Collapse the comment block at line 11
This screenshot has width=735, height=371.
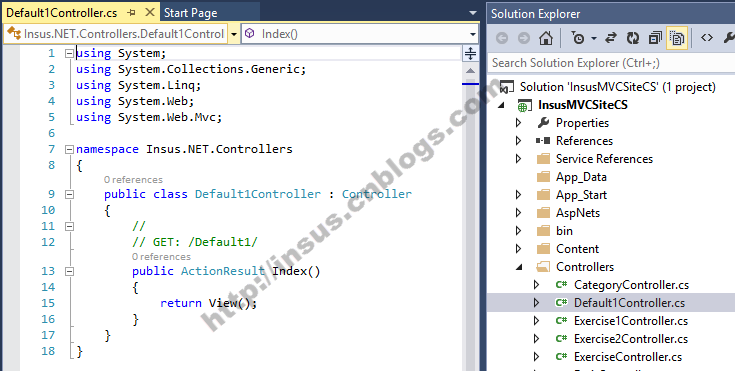[69, 227]
